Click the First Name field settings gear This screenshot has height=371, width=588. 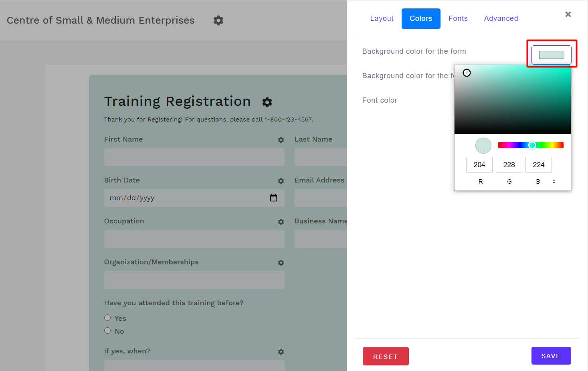point(281,140)
